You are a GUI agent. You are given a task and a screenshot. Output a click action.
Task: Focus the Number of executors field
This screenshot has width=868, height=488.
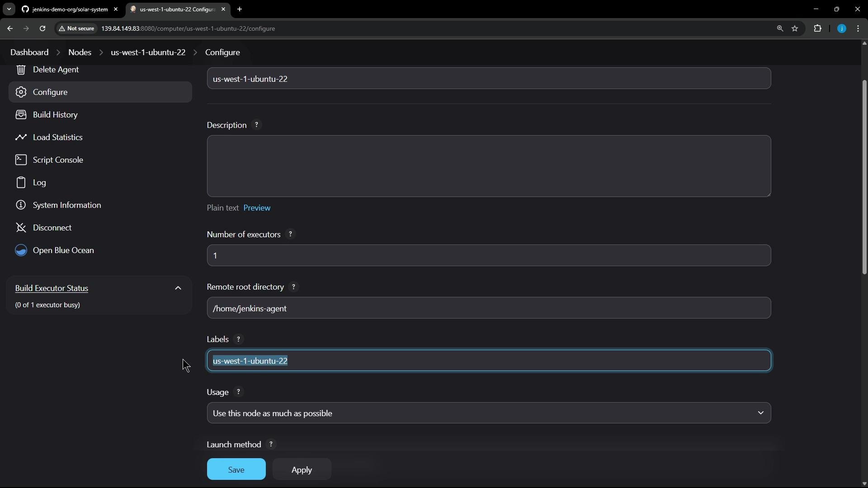(x=489, y=256)
